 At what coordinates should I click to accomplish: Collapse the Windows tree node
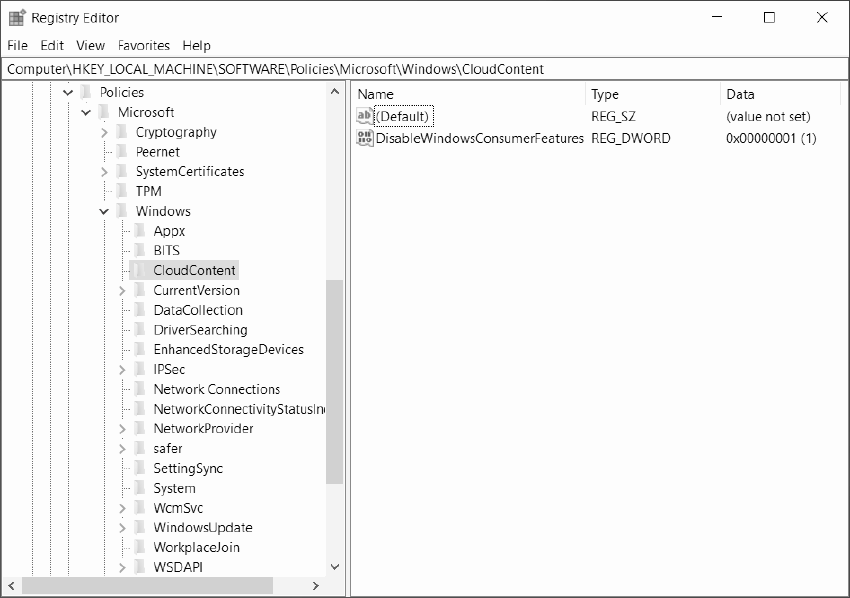pos(104,211)
